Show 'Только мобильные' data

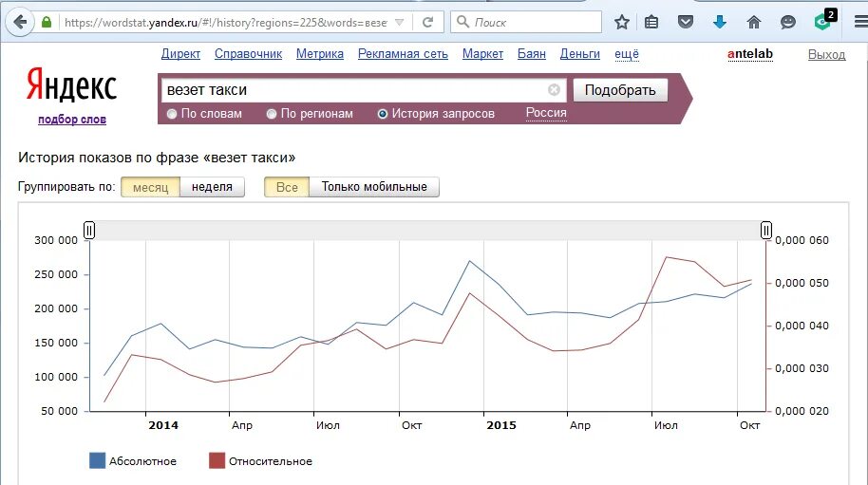click(374, 187)
